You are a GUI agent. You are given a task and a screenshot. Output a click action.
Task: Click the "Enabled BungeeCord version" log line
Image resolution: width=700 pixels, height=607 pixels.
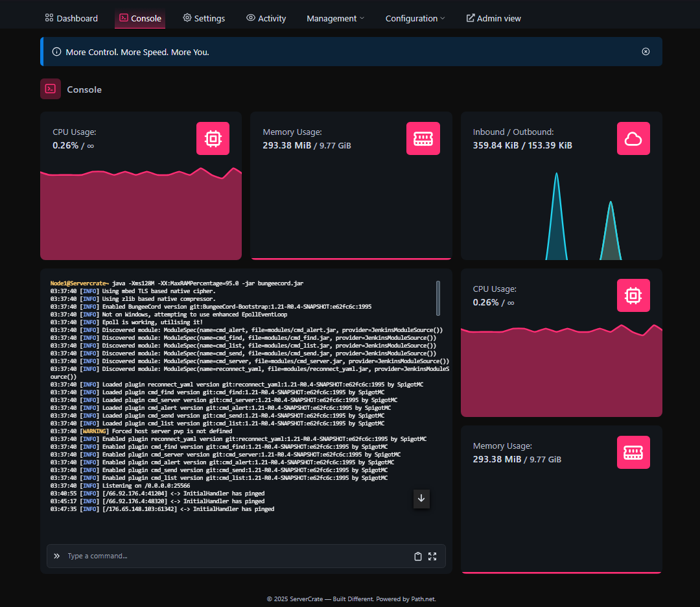pos(211,307)
